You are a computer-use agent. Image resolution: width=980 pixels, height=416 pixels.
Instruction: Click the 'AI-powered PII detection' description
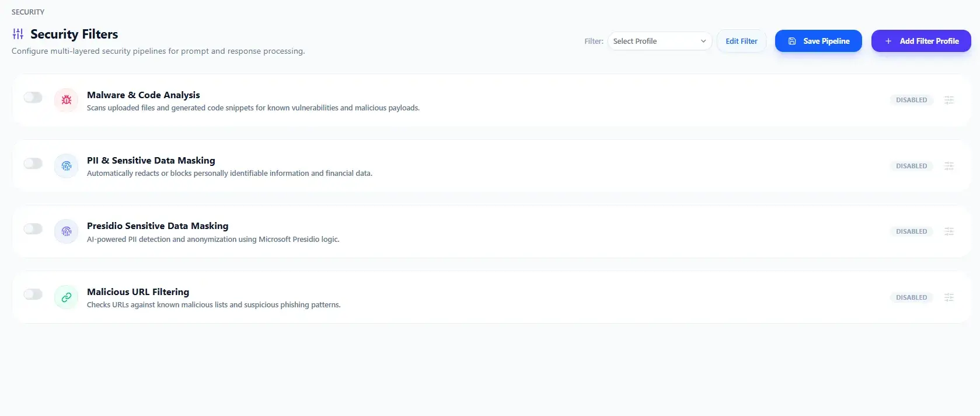coord(213,240)
